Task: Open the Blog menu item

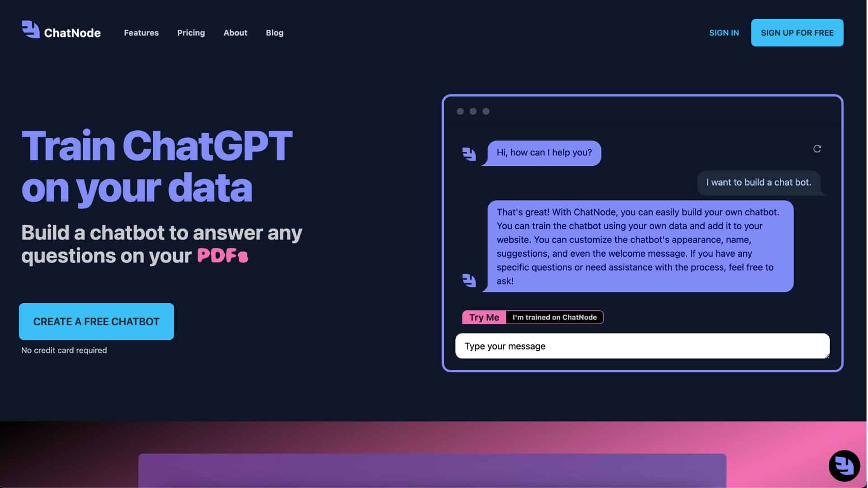Action: pyautogui.click(x=275, y=33)
